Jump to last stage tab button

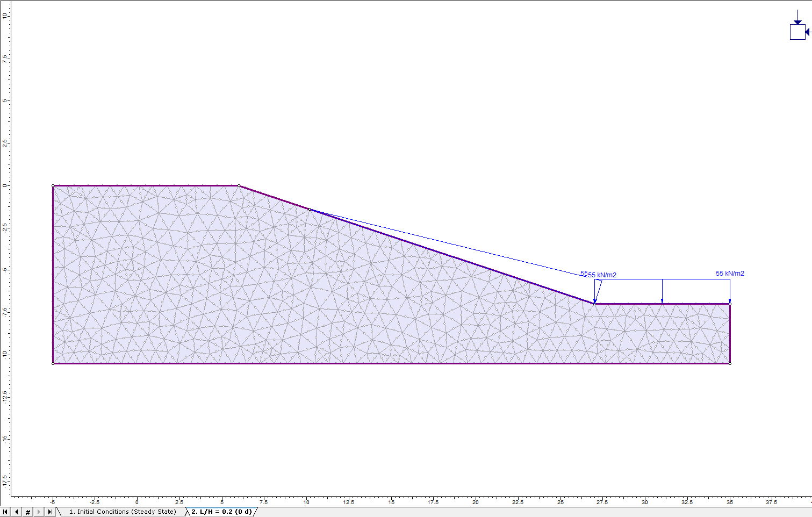(50, 512)
